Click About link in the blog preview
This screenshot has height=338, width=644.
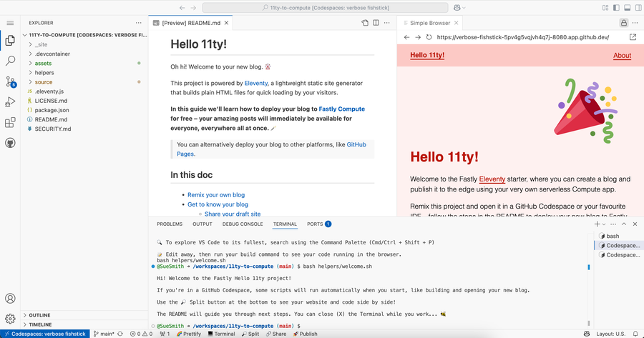tap(623, 55)
